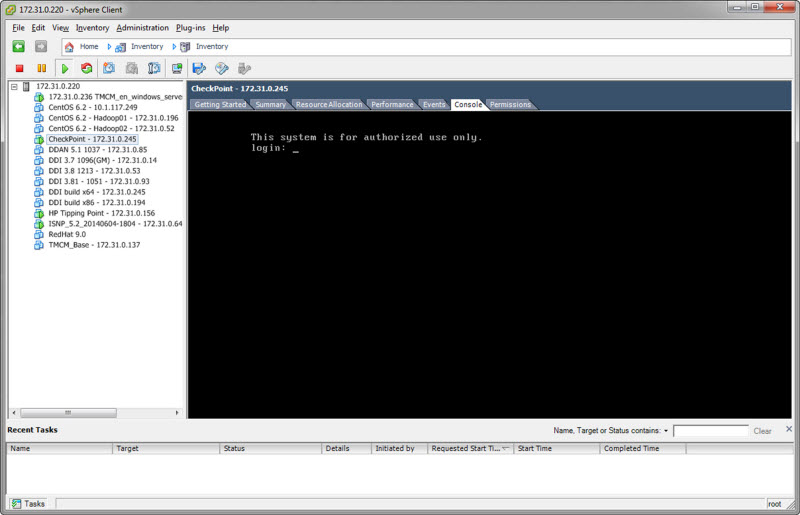This screenshot has width=800, height=515.
Task: Collapse the 172.31.0.220 host tree node
Action: 14,86
